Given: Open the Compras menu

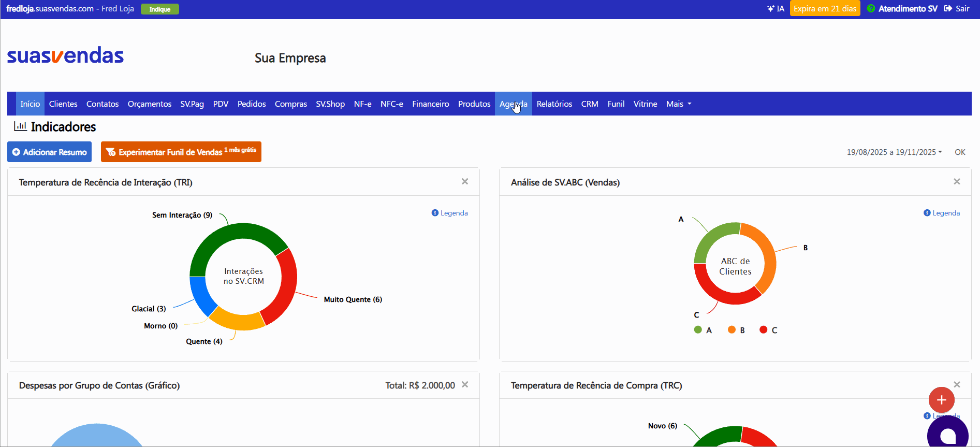Looking at the screenshot, I should pos(291,104).
